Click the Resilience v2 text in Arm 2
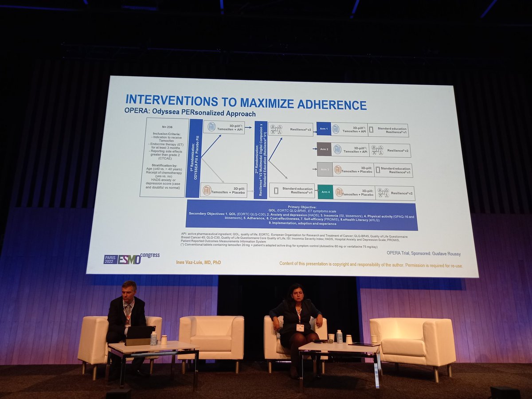 tap(397, 150)
